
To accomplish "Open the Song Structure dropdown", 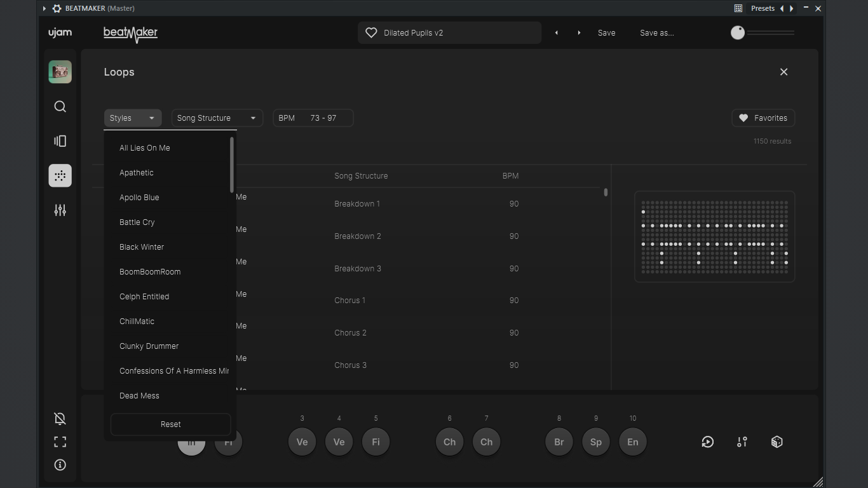I will pos(217,118).
